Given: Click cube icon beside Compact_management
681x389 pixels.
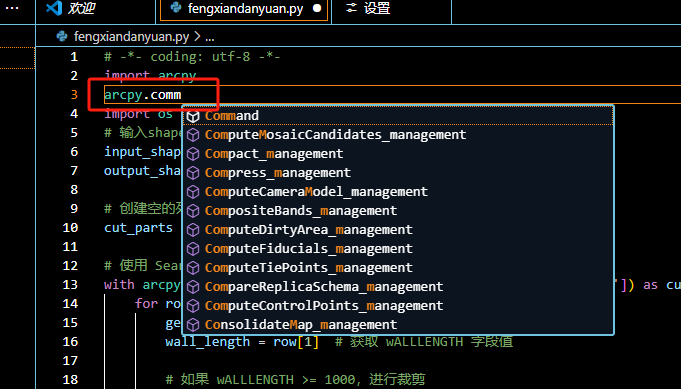Looking at the screenshot, I should (x=193, y=154).
